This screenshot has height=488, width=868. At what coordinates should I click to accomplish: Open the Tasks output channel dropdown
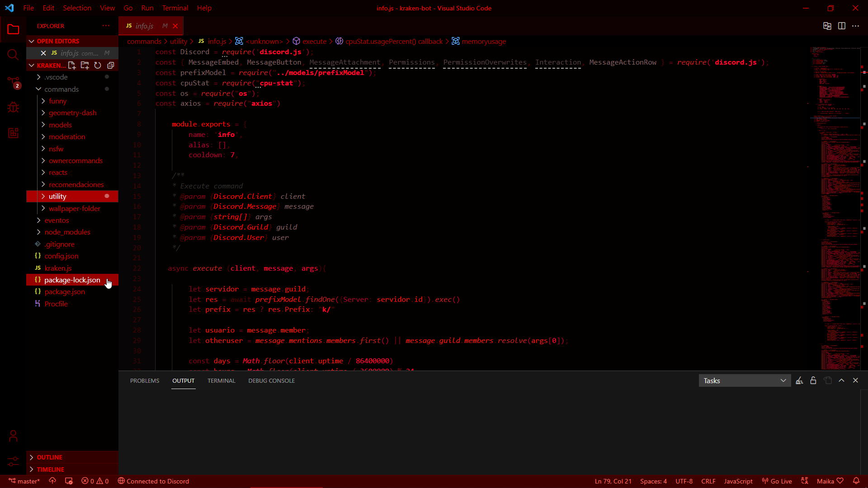745,381
